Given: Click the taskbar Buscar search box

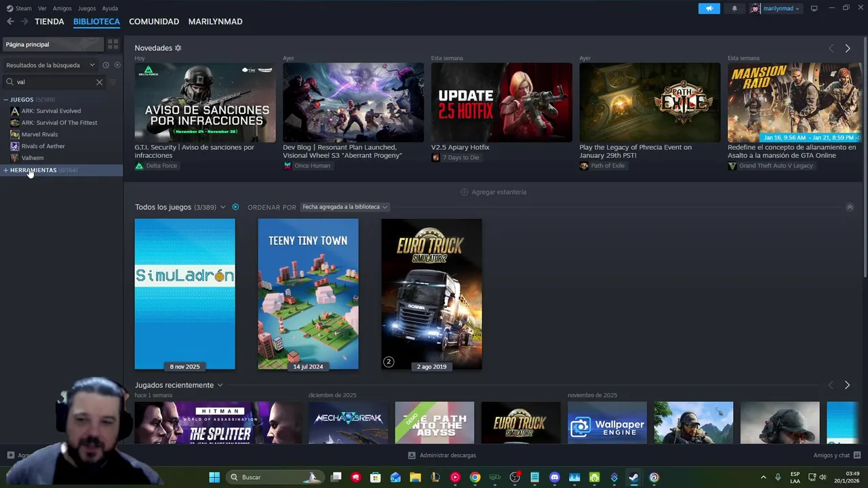Looking at the screenshot, I should coord(275,477).
